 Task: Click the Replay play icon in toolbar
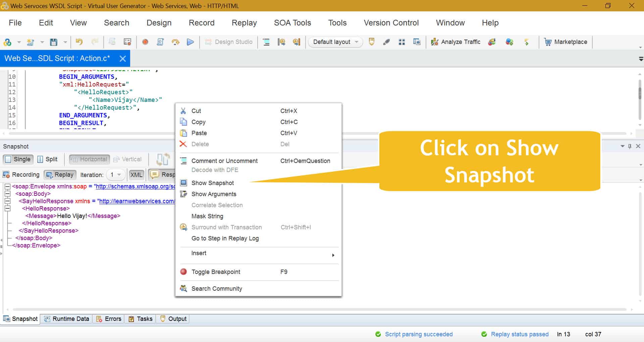click(x=190, y=42)
